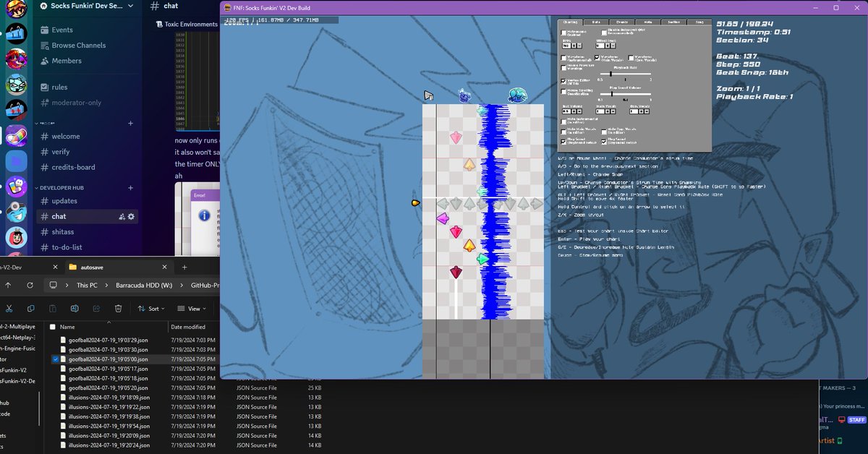Click the Playback Rate slider
868x454 pixels.
(626, 74)
